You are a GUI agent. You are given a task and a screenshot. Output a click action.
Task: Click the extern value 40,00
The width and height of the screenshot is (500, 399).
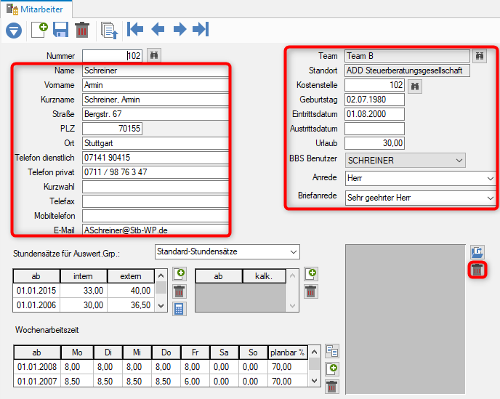point(131,291)
